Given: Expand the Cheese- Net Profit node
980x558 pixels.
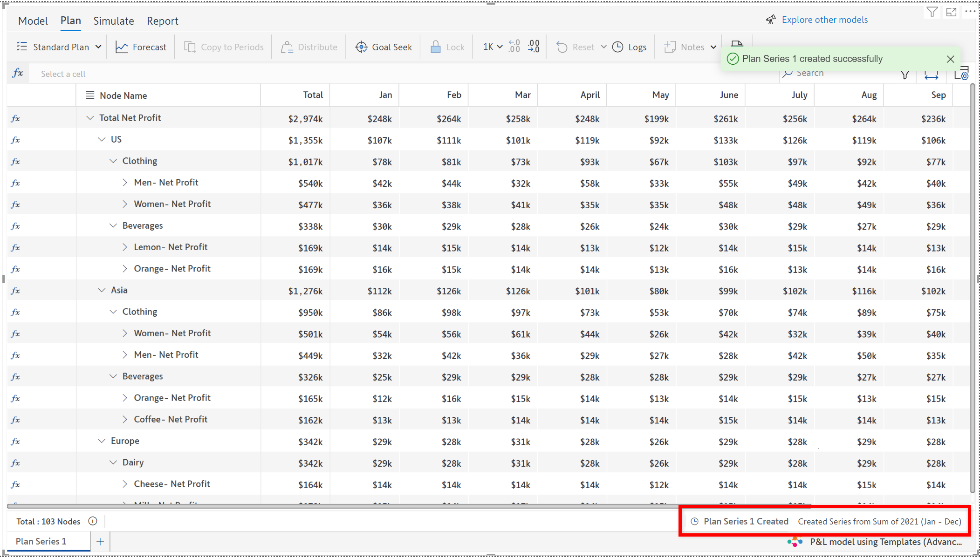Looking at the screenshot, I should coord(124,484).
